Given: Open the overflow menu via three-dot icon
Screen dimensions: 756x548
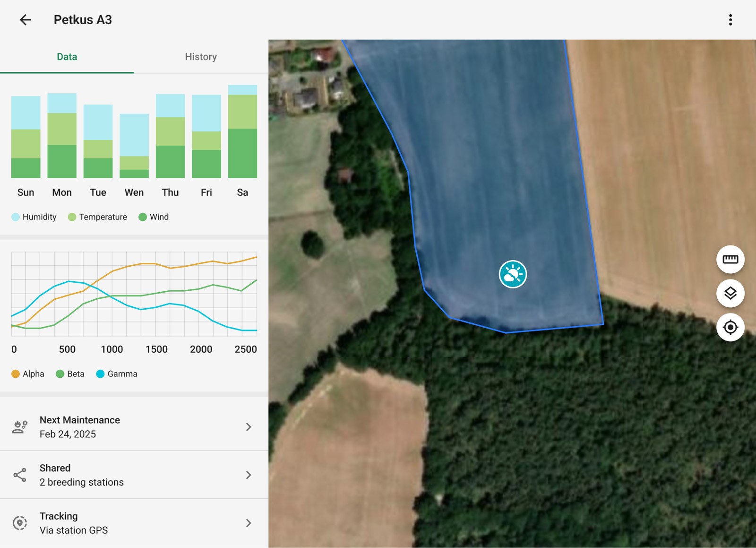Looking at the screenshot, I should tap(730, 19).
